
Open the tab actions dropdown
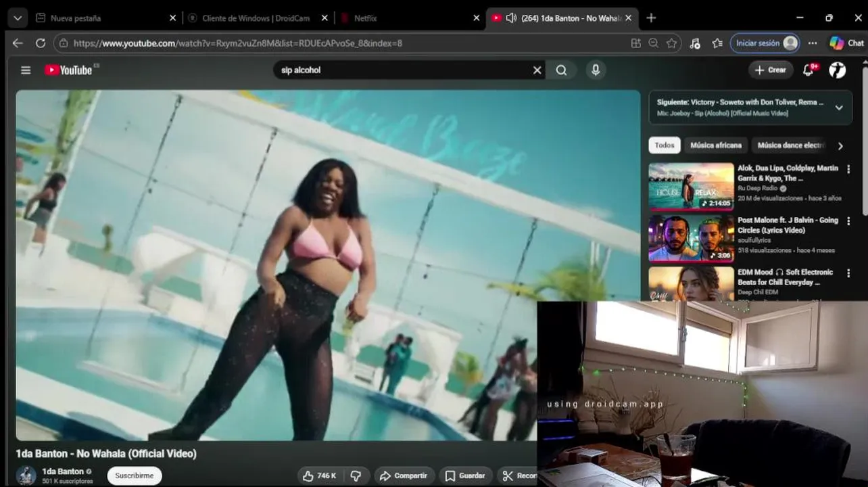17,18
